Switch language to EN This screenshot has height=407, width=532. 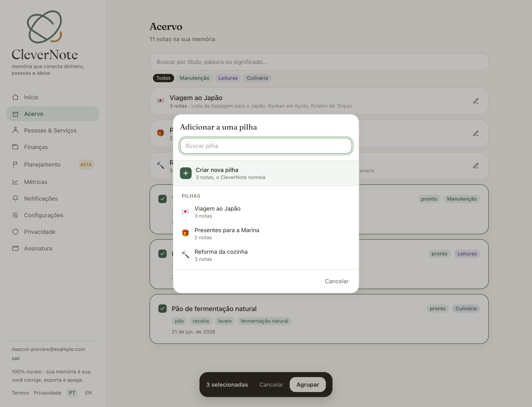88,393
